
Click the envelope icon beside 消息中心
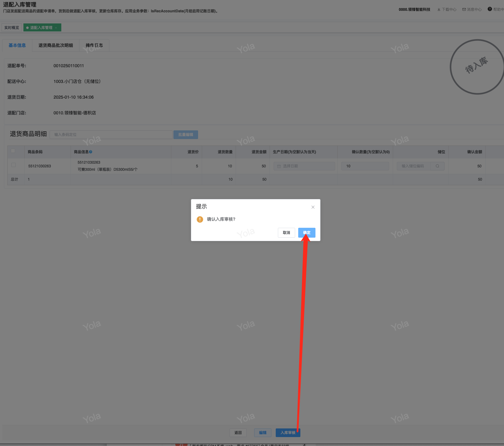click(x=464, y=10)
